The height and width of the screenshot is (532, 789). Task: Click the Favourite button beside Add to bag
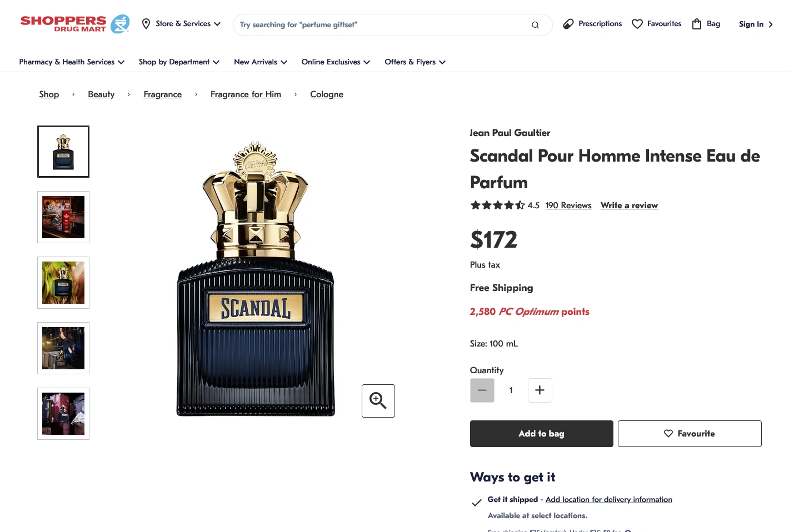point(690,434)
